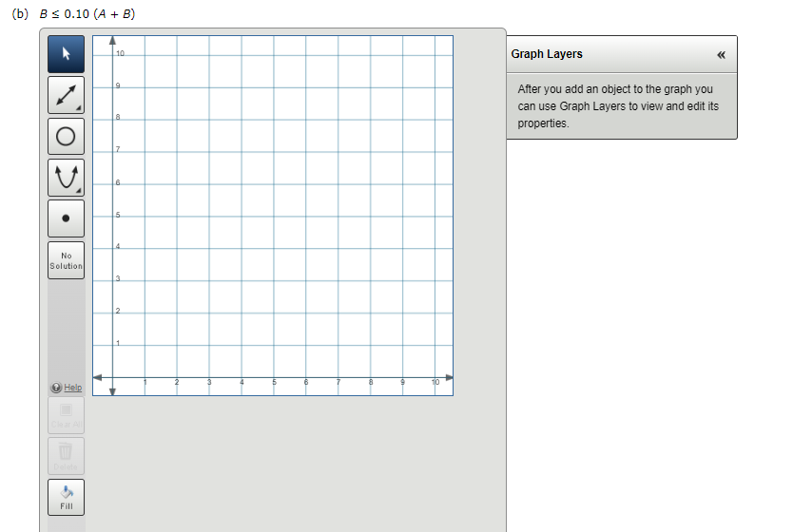Click the y-axis label 5
The image size is (793, 532).
118,215
